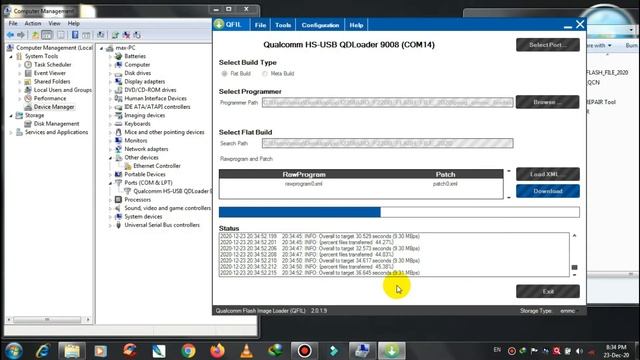The image size is (640, 360).
Task: Expand Batteries node
Action: 110,56
